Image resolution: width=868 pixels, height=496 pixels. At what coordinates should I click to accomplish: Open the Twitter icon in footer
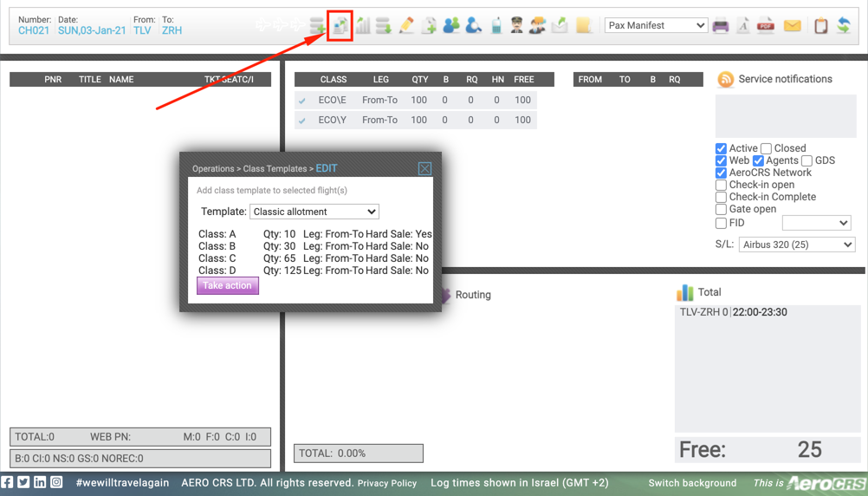point(23,482)
